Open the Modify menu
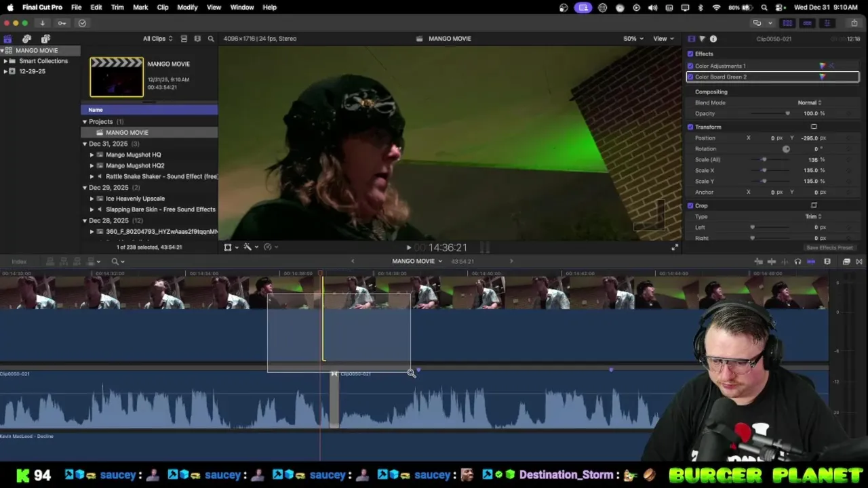The image size is (868, 488). pos(187,7)
